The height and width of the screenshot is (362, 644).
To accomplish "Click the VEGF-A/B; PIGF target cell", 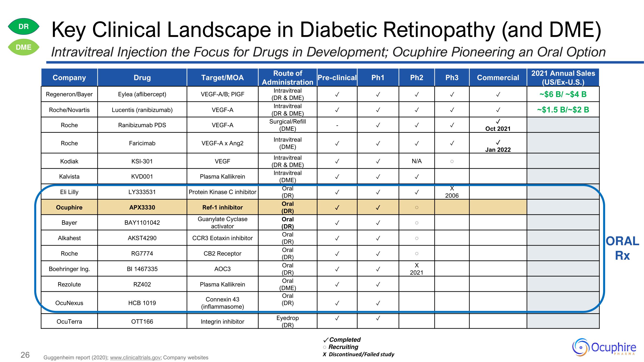I will (x=222, y=94).
